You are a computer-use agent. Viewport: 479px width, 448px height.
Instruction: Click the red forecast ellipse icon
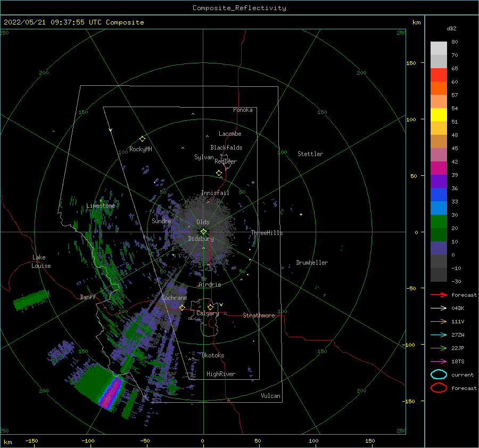[439, 388]
